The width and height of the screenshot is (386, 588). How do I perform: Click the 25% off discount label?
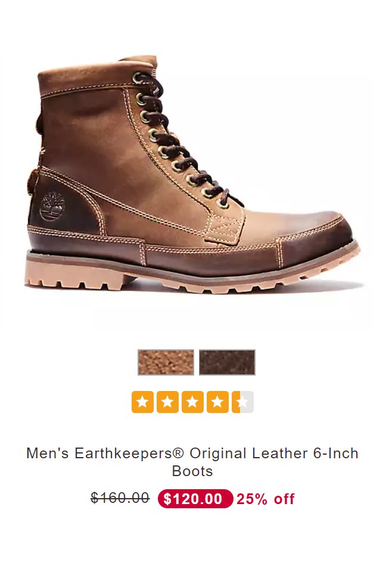pos(266,499)
